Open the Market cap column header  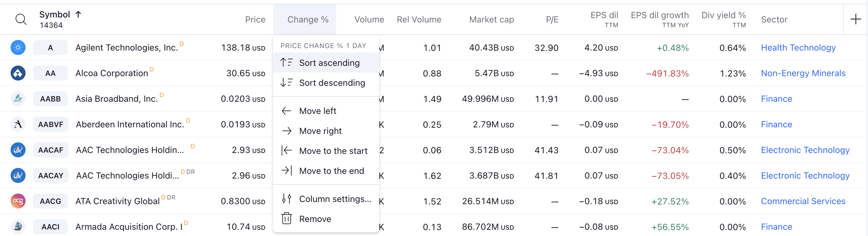491,20
